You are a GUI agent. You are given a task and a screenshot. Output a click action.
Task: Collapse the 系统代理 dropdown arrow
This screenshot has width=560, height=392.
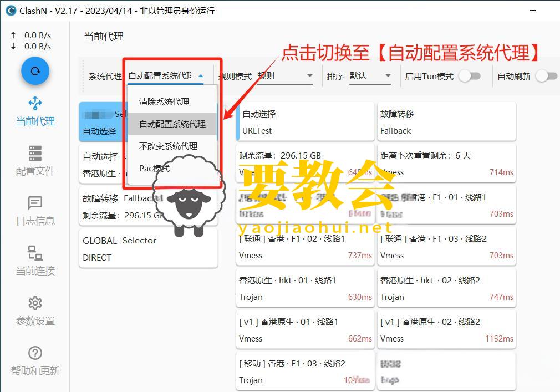(201, 76)
